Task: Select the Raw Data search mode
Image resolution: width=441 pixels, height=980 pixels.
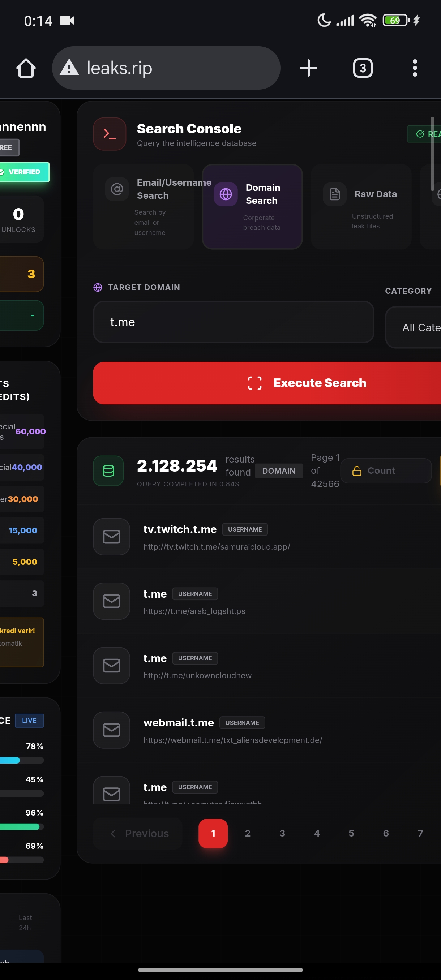Action: click(361, 207)
